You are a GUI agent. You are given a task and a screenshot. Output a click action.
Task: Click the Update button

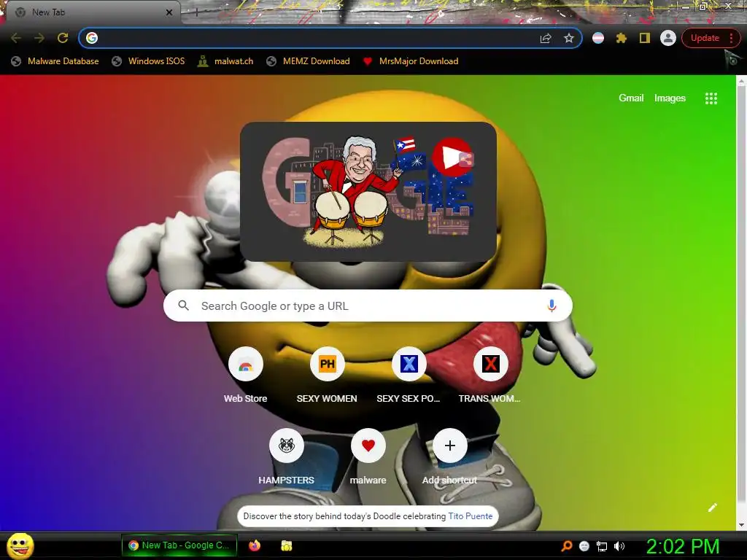705,38
